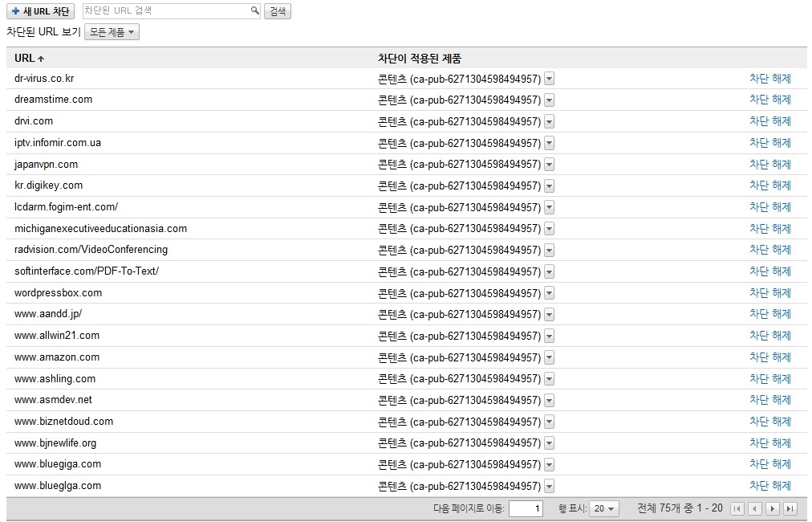Expand product dropdown for japanvpn.com
The image size is (812, 522).
tap(550, 165)
